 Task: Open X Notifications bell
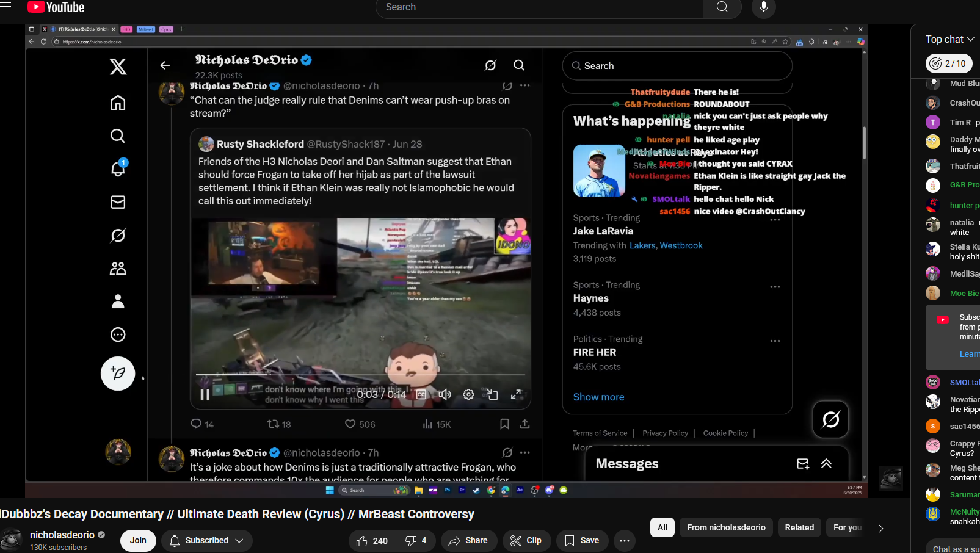coord(118,168)
